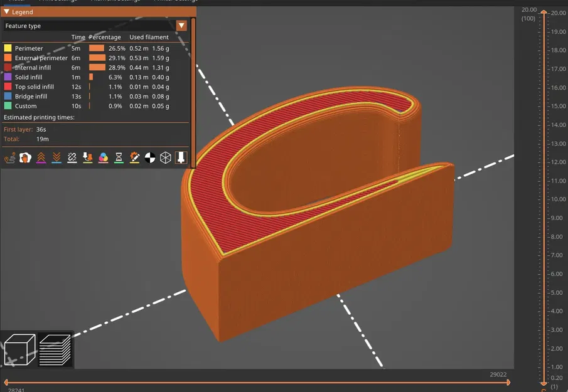Show custom G-codes markers
568x392 pixels.
134,157
